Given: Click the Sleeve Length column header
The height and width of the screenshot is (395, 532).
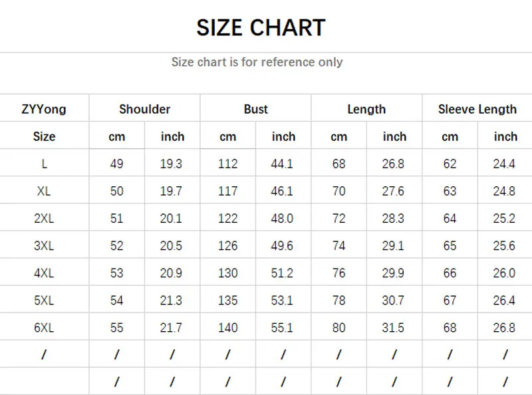Looking at the screenshot, I should pos(477,109).
